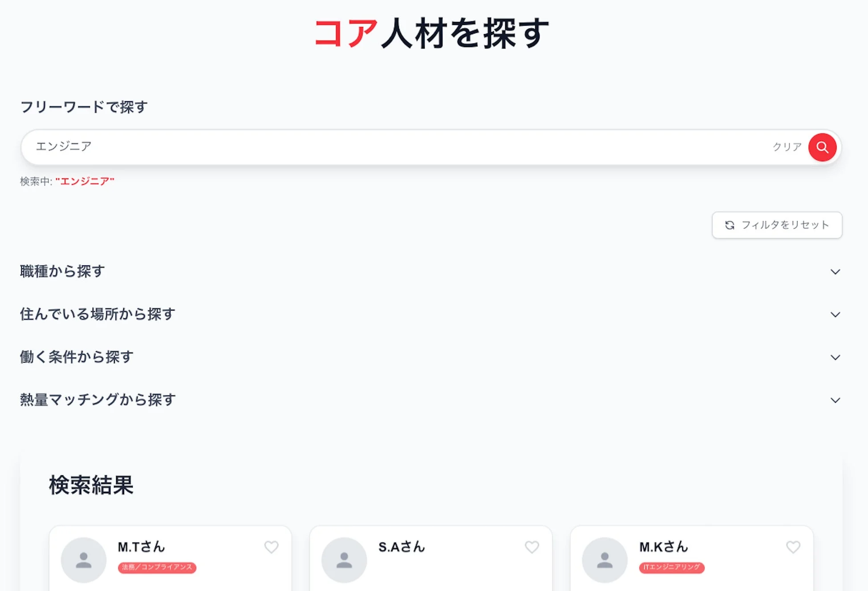868x591 pixels.
Task: Select the 法務／コンプライアンス tag on M.Tさん
Action: coord(157,568)
